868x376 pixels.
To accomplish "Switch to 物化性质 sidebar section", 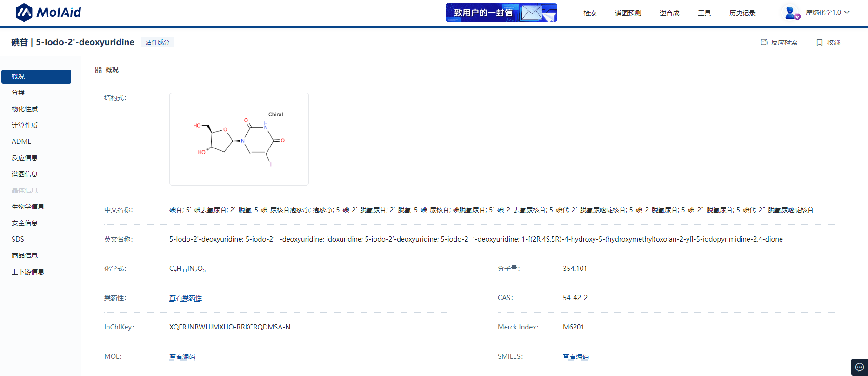I will pyautogui.click(x=25, y=109).
